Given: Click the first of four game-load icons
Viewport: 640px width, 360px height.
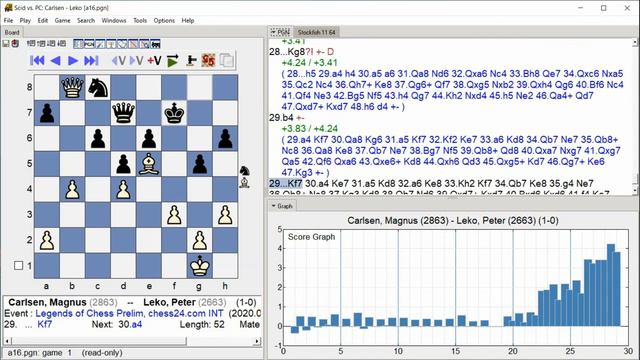Looking at the screenshot, I should tap(31, 44).
